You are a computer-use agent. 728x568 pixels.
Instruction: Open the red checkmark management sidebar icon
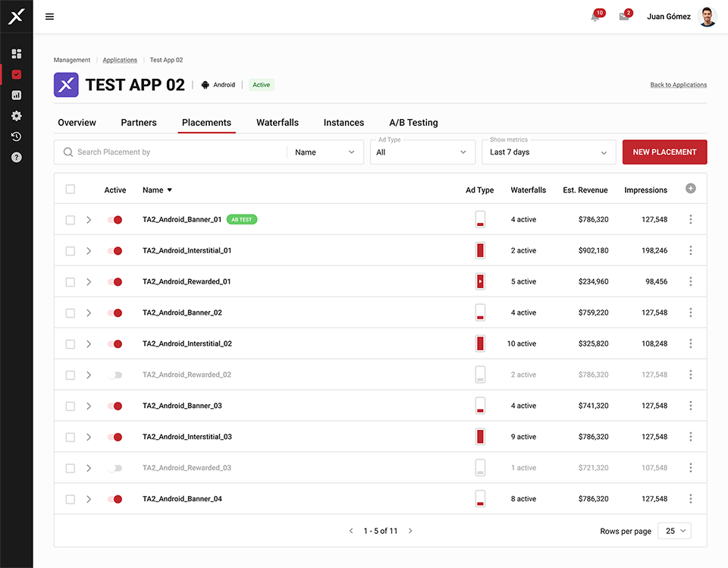[16, 74]
